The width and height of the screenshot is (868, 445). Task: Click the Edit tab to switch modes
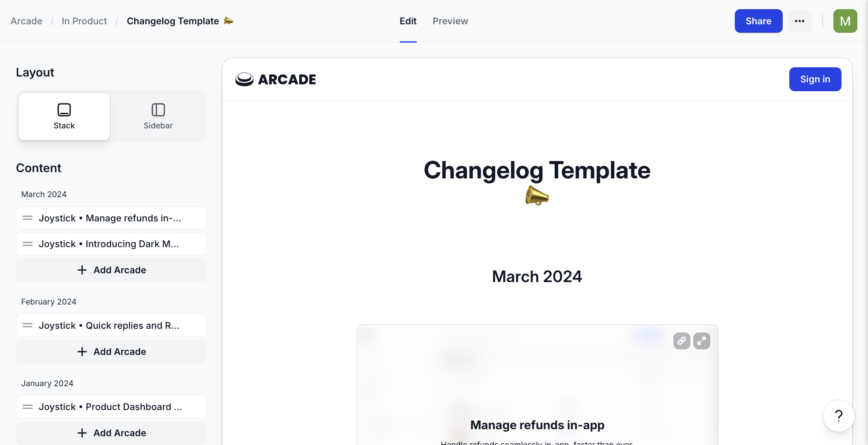pyautogui.click(x=408, y=21)
